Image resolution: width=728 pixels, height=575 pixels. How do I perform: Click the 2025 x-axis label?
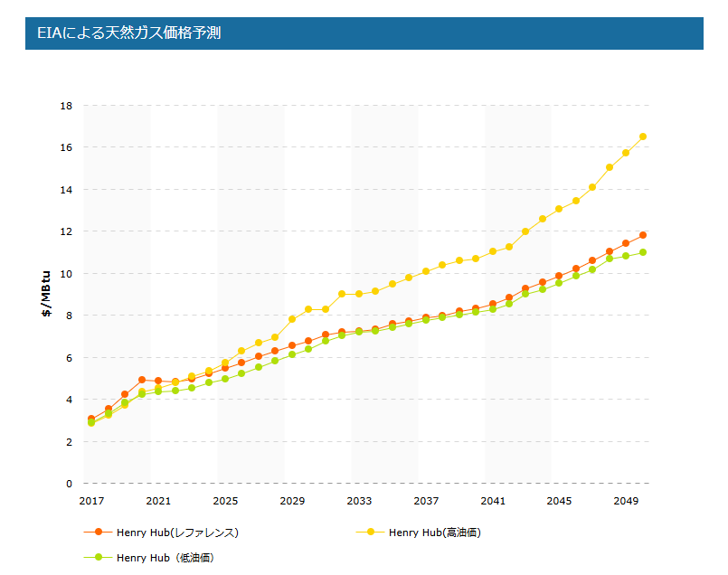[x=225, y=501]
